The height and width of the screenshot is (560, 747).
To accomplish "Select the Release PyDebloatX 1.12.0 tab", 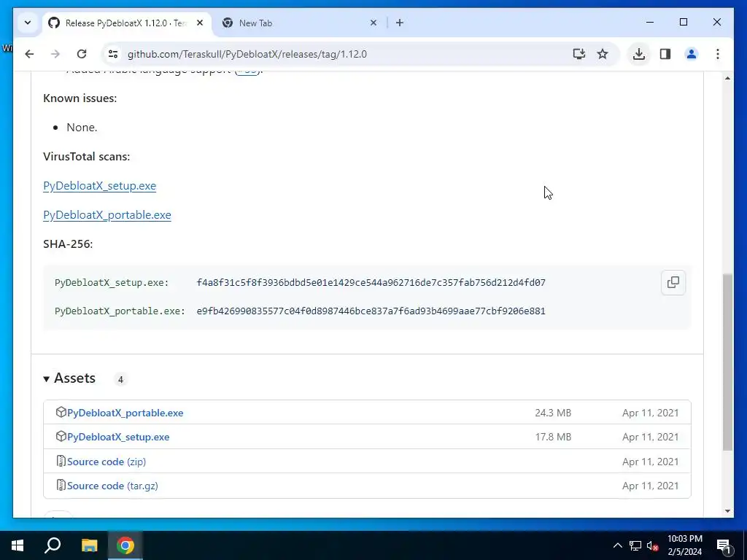I will point(125,23).
